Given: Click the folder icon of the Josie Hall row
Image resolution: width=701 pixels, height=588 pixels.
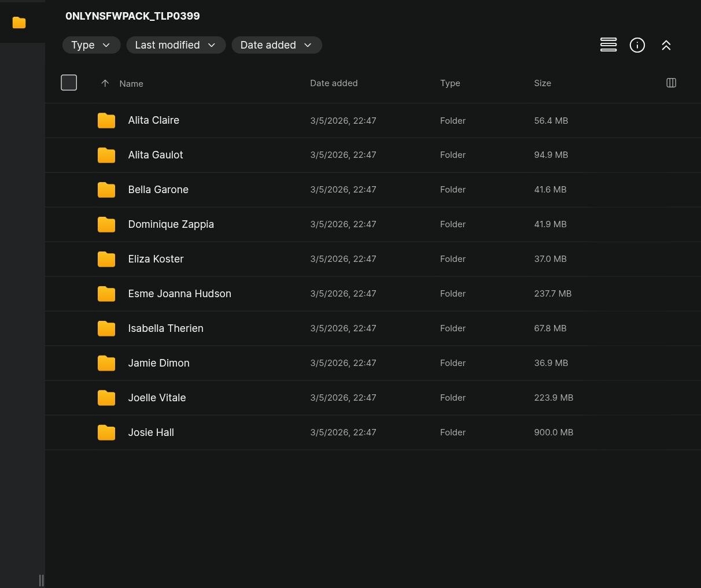Looking at the screenshot, I should [x=106, y=432].
